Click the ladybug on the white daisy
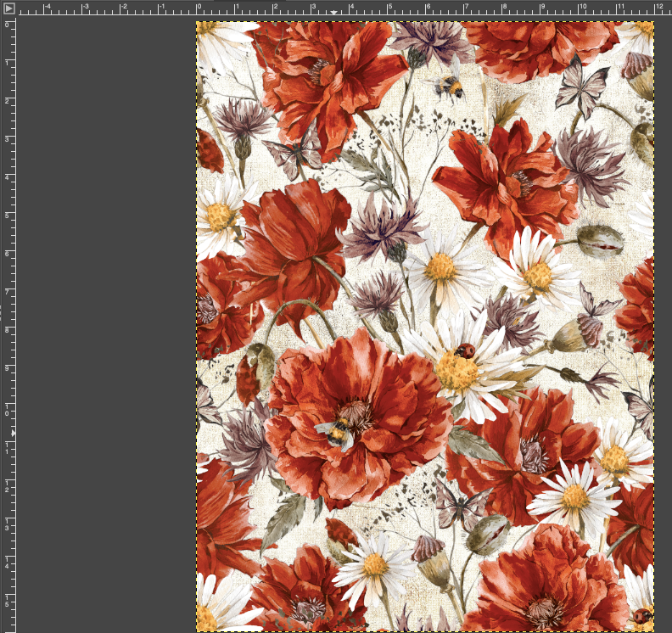672x633 pixels. coord(463,350)
